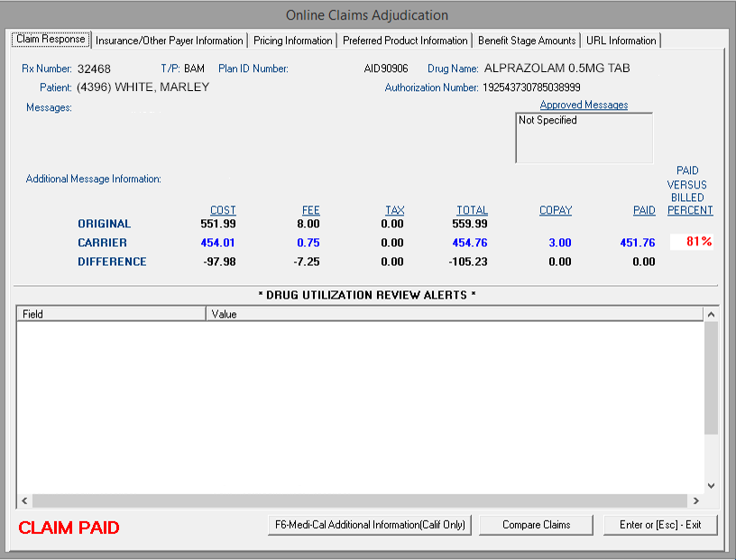Click the scroll up arrow in alerts list

click(x=710, y=315)
